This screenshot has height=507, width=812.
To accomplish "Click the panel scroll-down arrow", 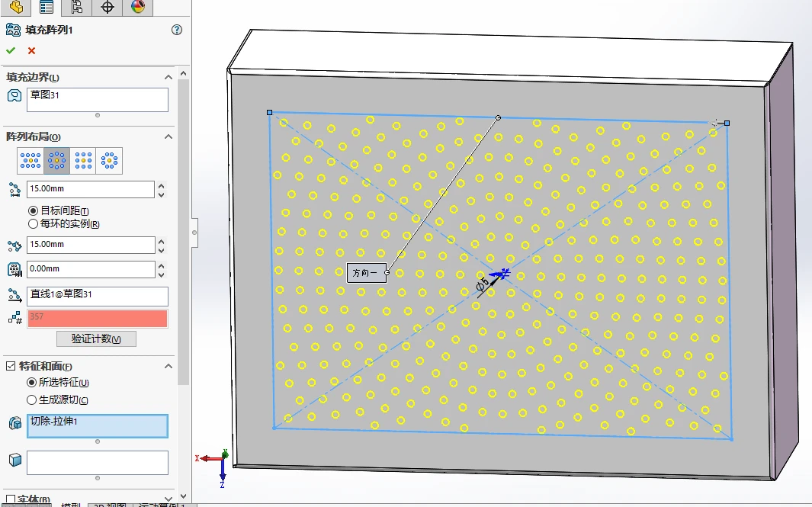I will pyautogui.click(x=183, y=496).
